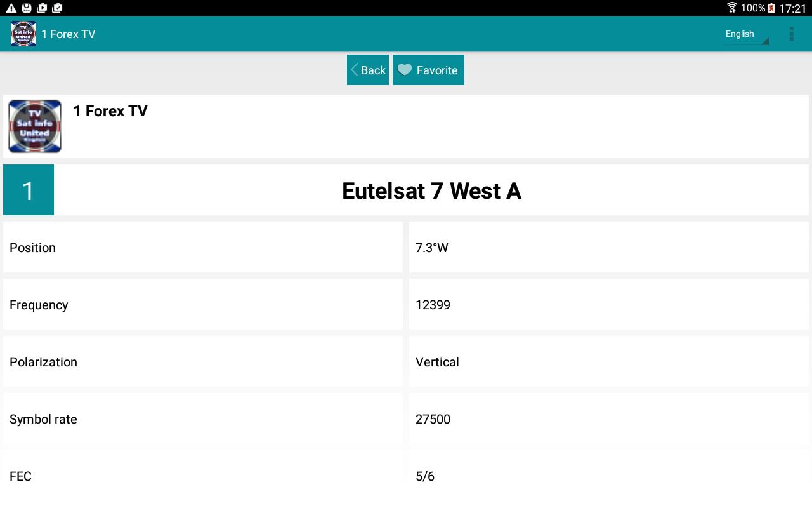Tap the SD card notification icon
The image size is (812, 508).
[x=27, y=8]
